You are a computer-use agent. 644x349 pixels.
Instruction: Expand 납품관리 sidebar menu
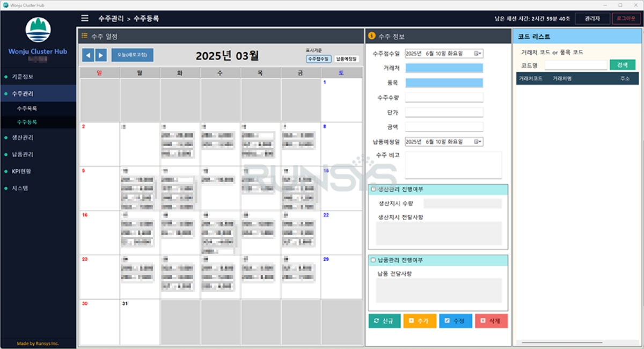[38, 155]
